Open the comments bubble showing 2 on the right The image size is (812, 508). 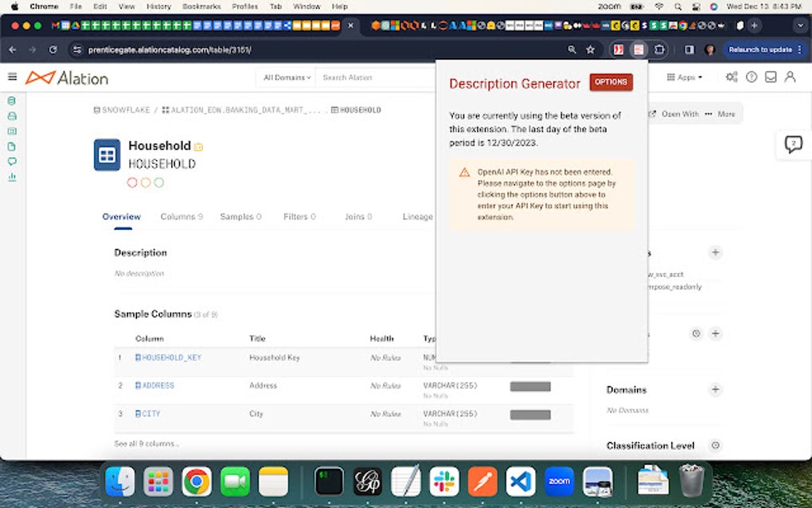pyautogui.click(x=792, y=144)
